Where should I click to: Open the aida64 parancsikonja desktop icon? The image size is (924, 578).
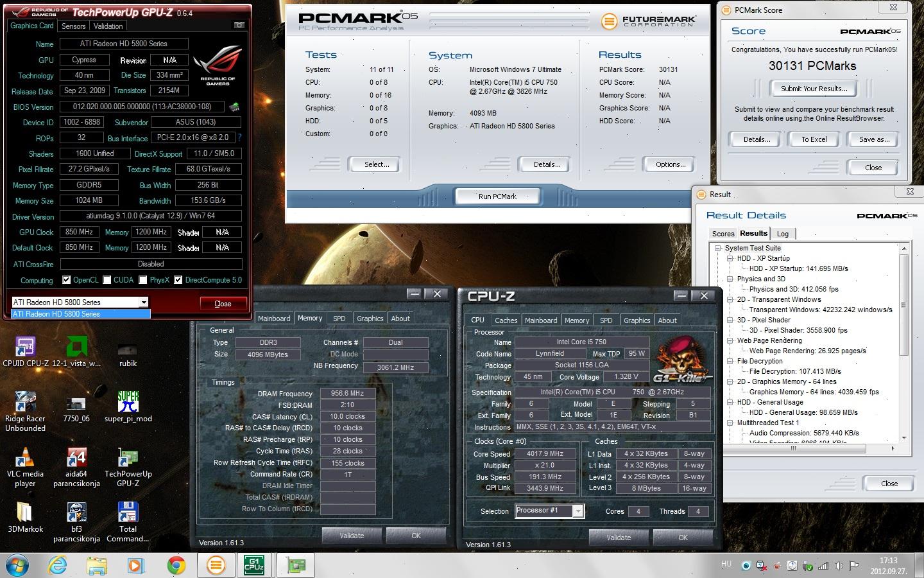(x=76, y=467)
